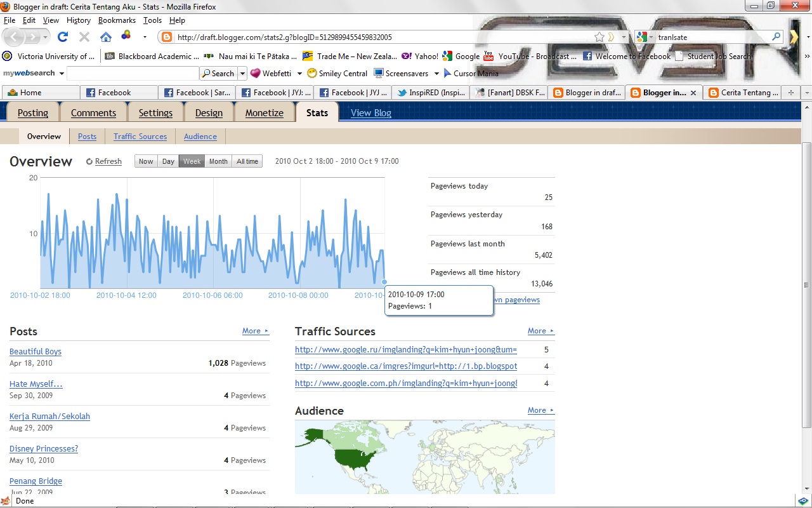
Task: Switch to the Monetize tab
Action: 265,112
